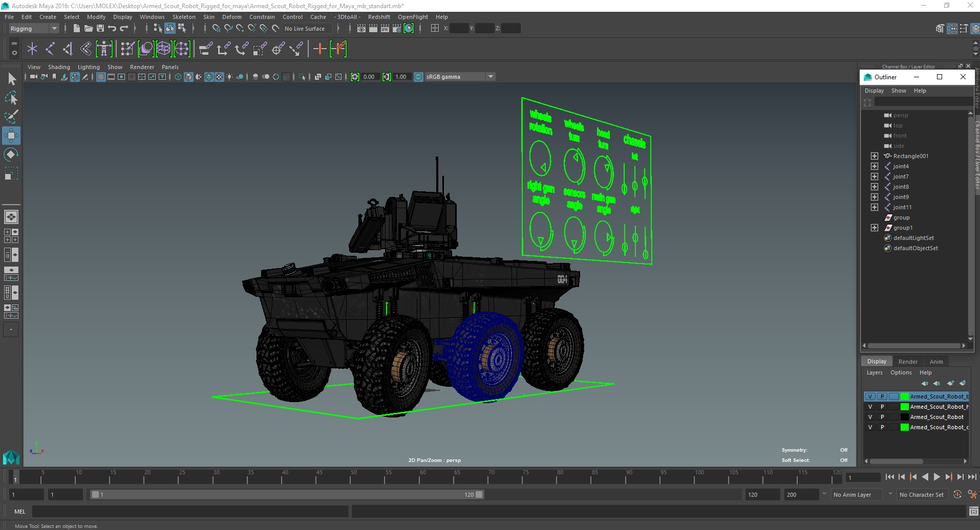
Task: Select the Lasso selection tool
Action: (x=11, y=98)
